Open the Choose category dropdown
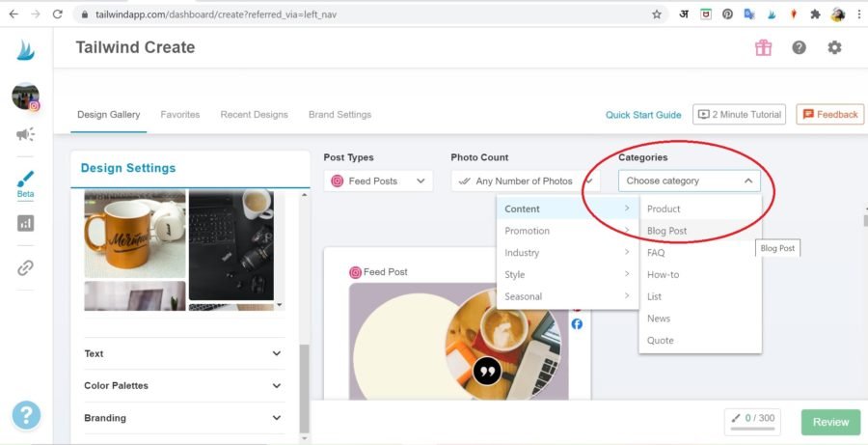Screen dimensions: 868x445 tap(689, 181)
